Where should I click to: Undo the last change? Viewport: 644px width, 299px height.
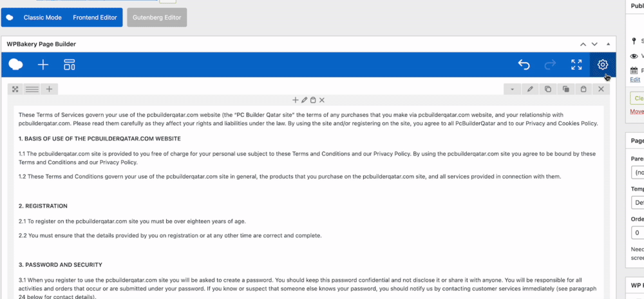pyautogui.click(x=524, y=64)
